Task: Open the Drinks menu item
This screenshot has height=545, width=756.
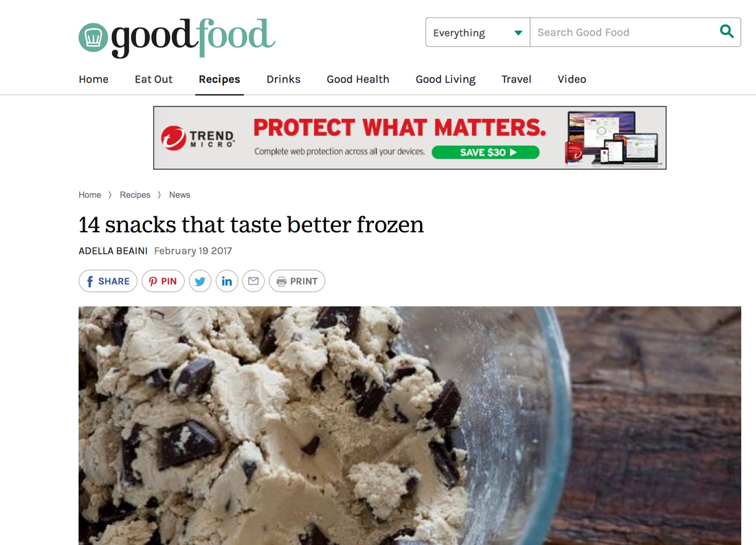Action: click(283, 79)
